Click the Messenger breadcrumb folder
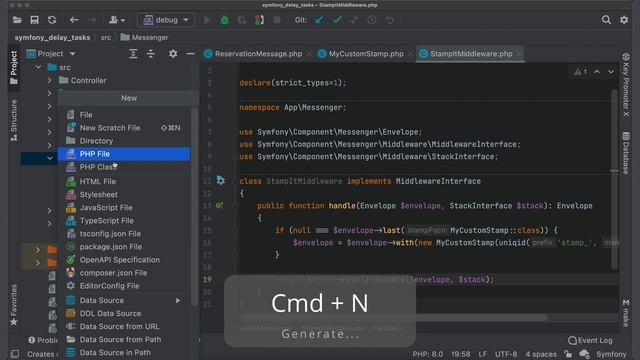640x360 pixels. (144, 38)
